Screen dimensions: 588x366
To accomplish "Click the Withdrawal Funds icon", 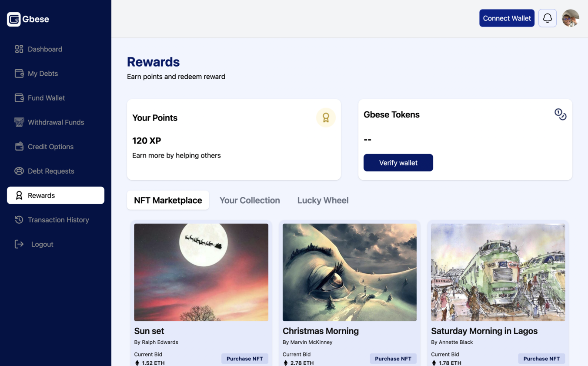I will (19, 122).
